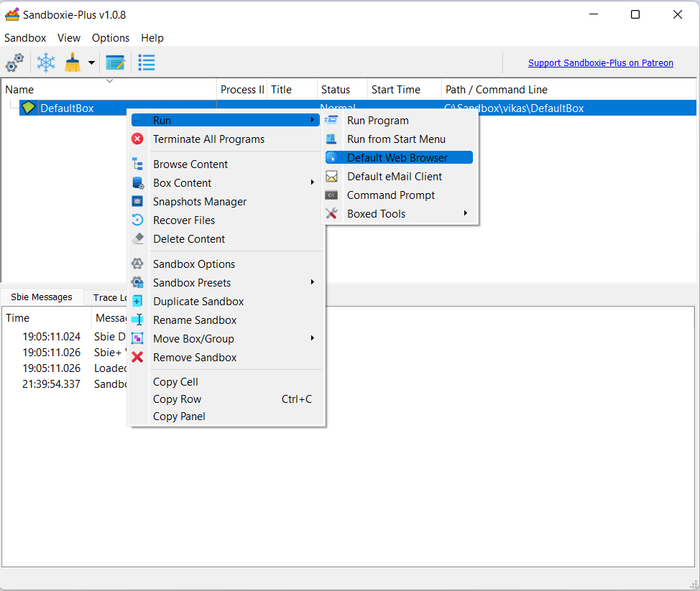Click the red Terminate All Programs icon
The image size is (700, 591).
pos(137,139)
